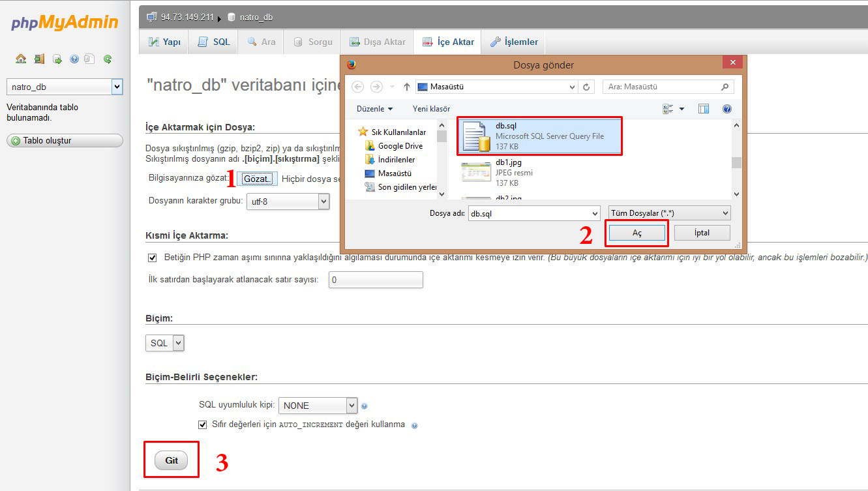Open the Düzenle menu in file dialog
This screenshot has width=868, height=491.
point(375,109)
